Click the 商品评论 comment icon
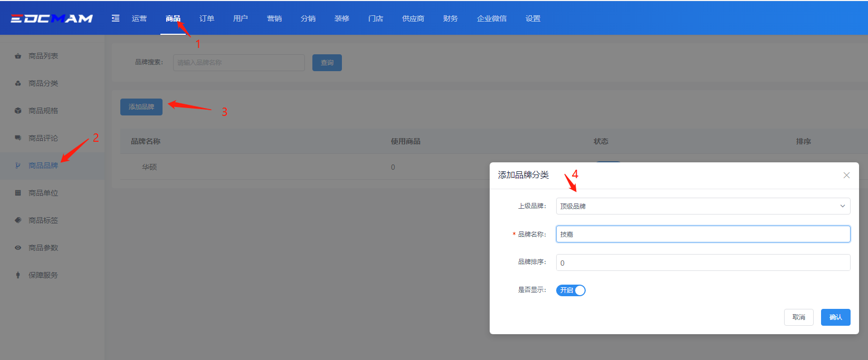 [x=18, y=138]
